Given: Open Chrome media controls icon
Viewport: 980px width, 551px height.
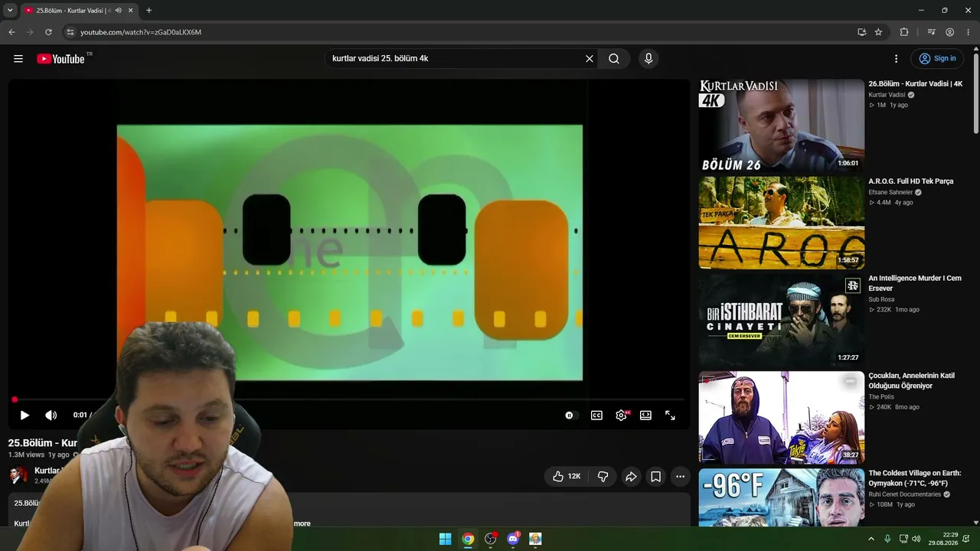Looking at the screenshot, I should 931,32.
